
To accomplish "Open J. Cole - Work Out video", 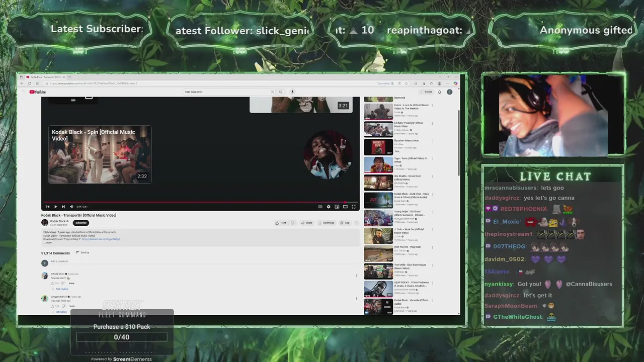I will pos(397,235).
